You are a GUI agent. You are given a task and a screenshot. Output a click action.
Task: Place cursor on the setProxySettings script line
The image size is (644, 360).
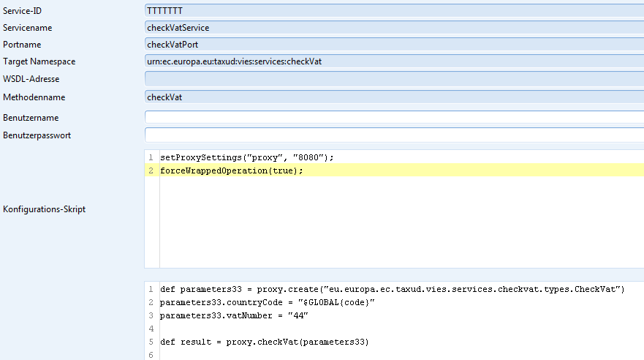(x=247, y=157)
